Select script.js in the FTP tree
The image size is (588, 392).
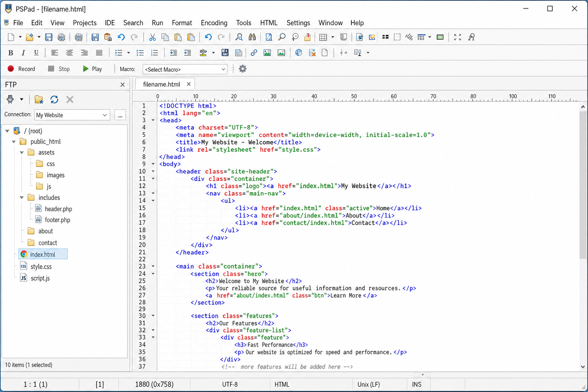pyautogui.click(x=35, y=278)
